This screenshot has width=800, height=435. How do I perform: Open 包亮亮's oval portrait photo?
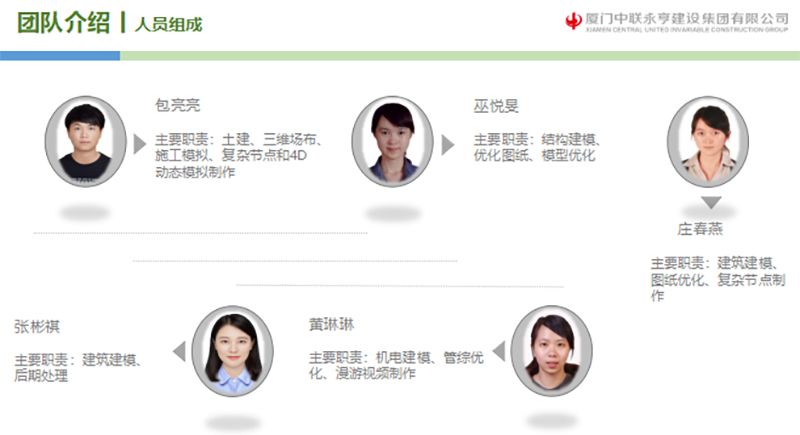pyautogui.click(x=85, y=141)
